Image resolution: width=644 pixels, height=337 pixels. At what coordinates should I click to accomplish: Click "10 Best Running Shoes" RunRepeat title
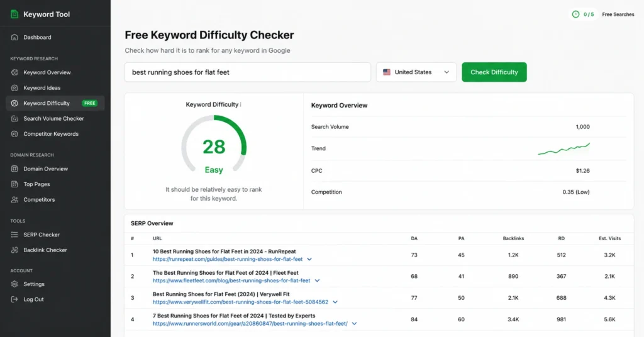coord(225,251)
